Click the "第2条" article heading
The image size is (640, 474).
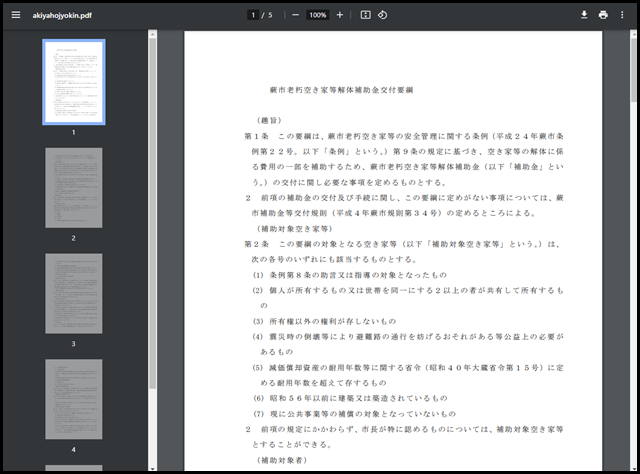coord(256,244)
